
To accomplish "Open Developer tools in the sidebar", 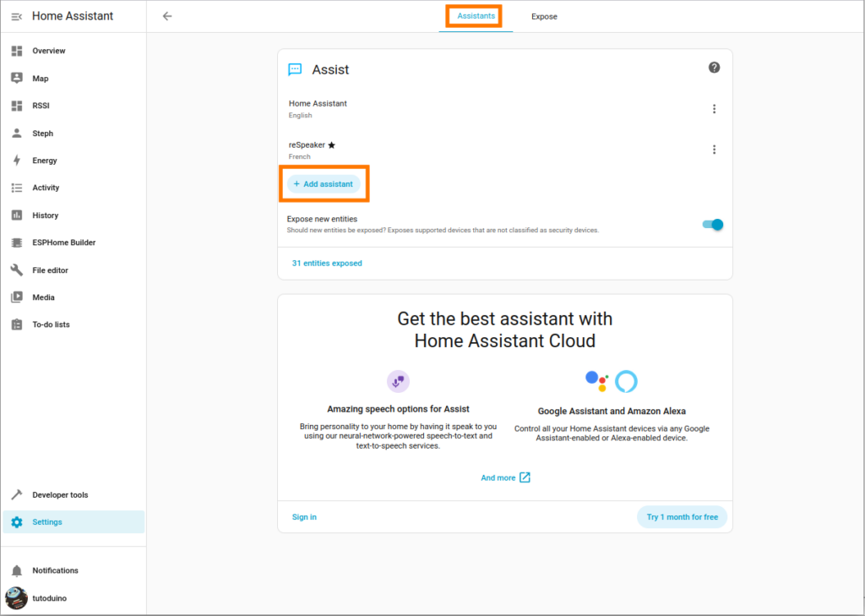I will pyautogui.click(x=59, y=494).
